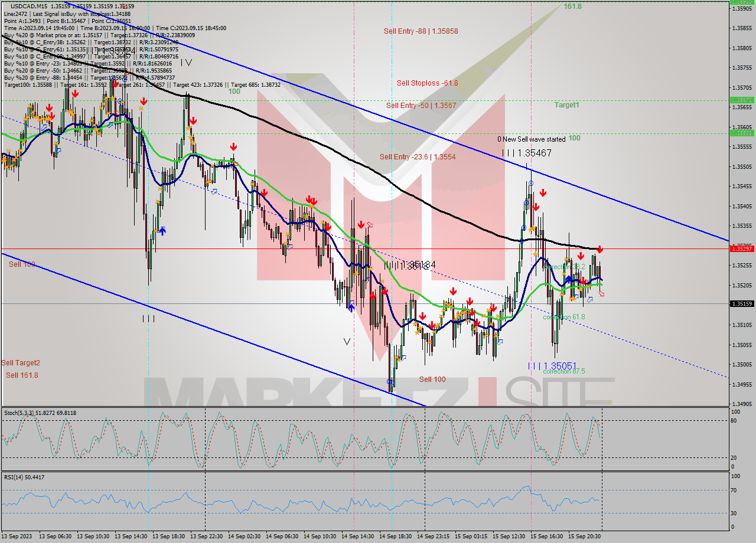The image size is (756, 543).
Task: Click the 'Sell Entry -23.6 | 1.3554' label
Action: 418,157
